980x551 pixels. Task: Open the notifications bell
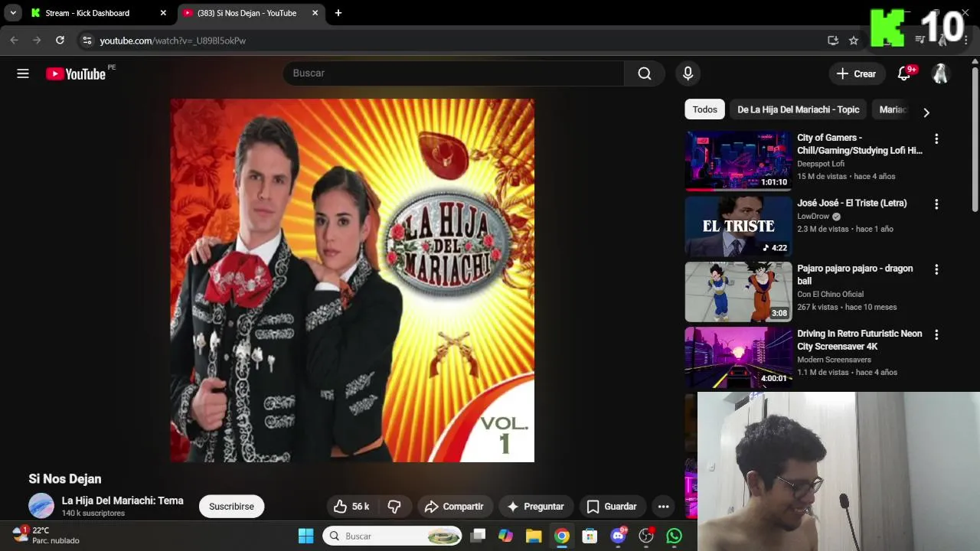pyautogui.click(x=904, y=73)
